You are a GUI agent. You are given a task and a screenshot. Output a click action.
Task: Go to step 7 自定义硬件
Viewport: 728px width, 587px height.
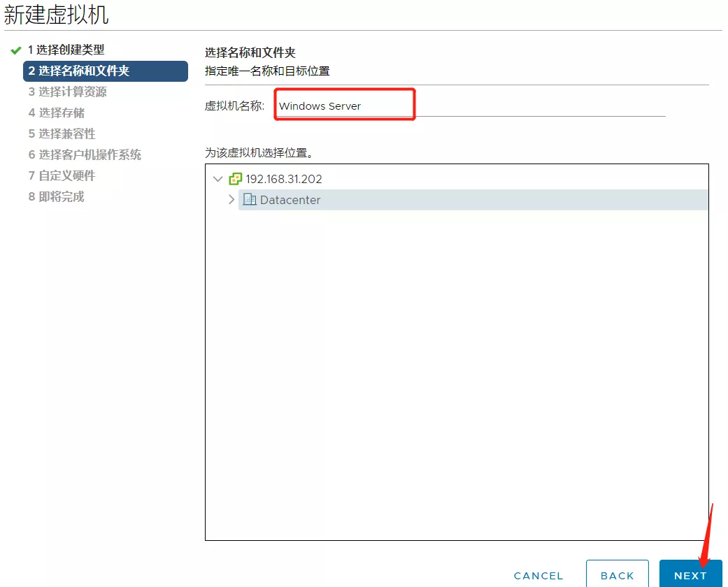click(x=62, y=175)
